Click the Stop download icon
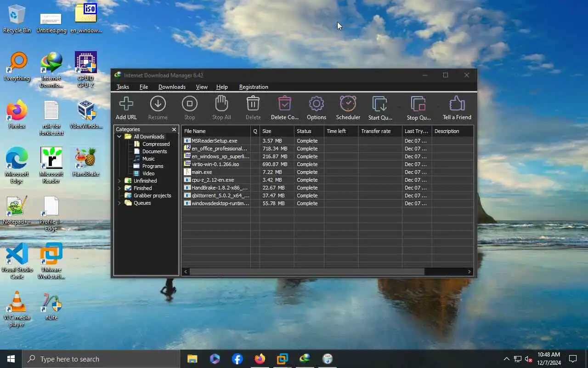 190,104
